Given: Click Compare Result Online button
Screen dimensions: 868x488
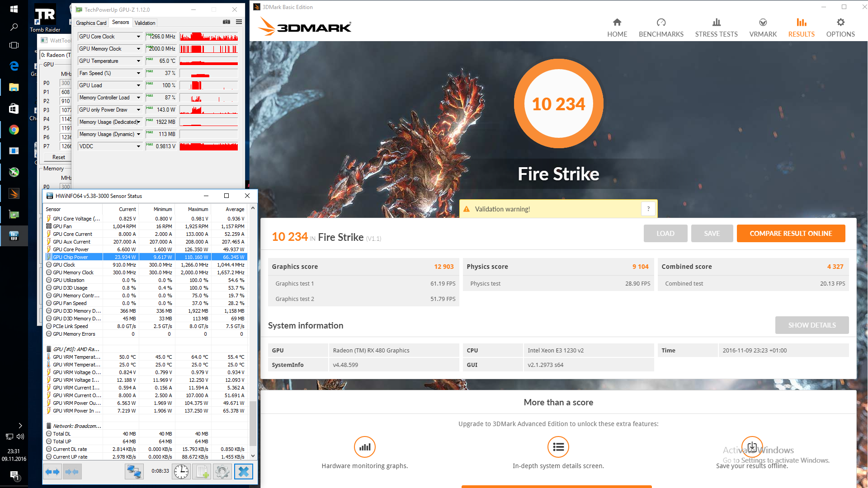Looking at the screenshot, I should [x=791, y=234].
